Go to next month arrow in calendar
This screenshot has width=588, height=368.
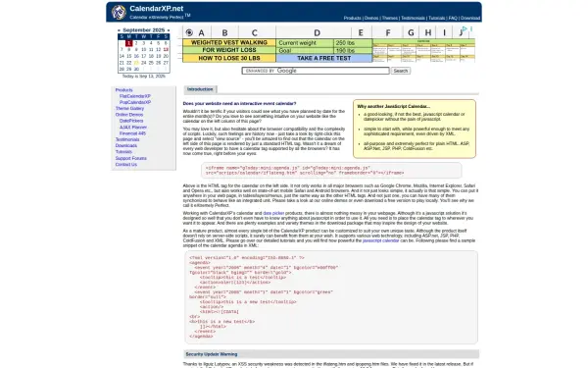[x=169, y=30]
